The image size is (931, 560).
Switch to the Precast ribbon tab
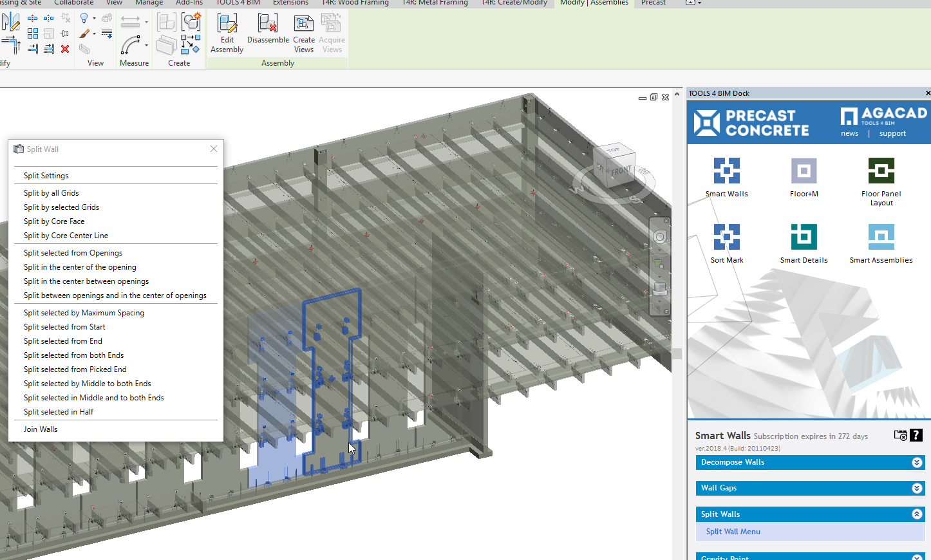tap(653, 3)
